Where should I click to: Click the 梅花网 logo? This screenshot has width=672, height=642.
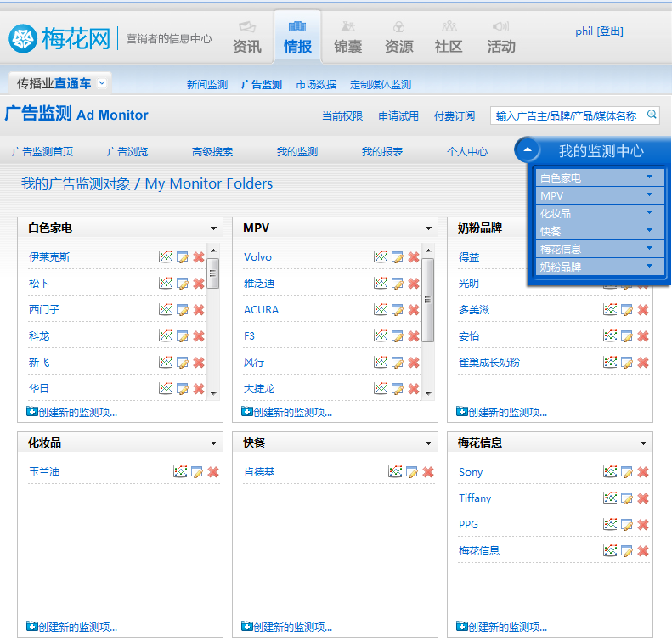[59, 38]
